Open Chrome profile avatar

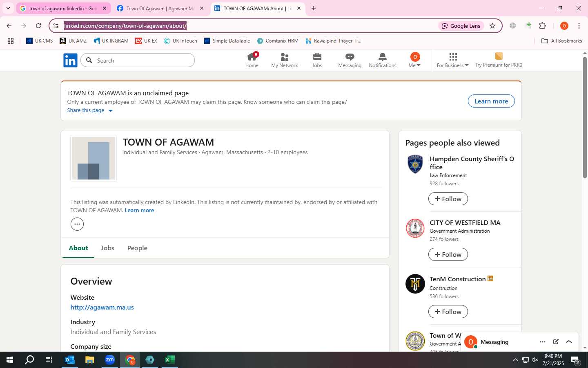pyautogui.click(x=564, y=26)
